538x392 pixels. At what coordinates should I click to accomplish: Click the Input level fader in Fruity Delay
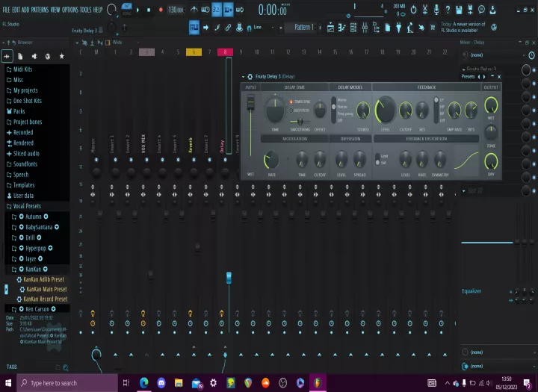coord(251,102)
